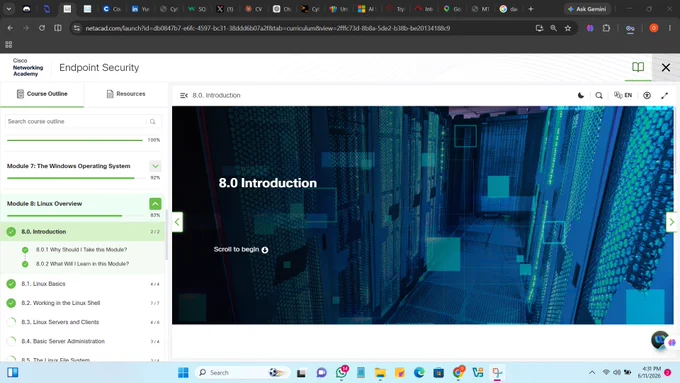Open the apps grid in bookmarks bar
The height and width of the screenshot is (383, 680).
tap(9, 44)
